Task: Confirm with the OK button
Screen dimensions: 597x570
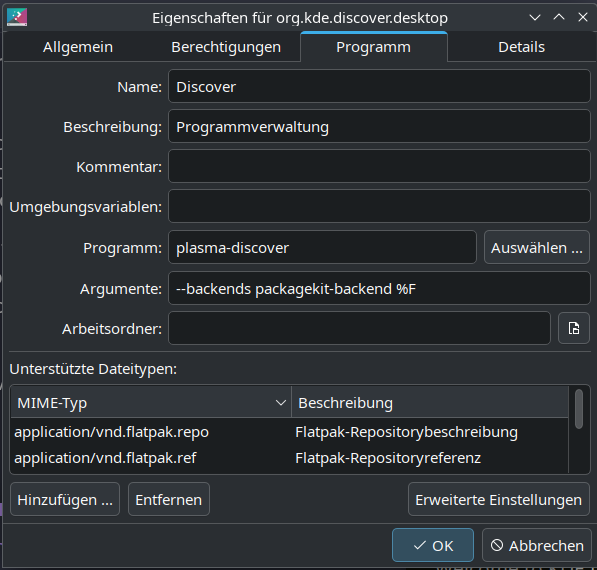Action: pos(433,545)
